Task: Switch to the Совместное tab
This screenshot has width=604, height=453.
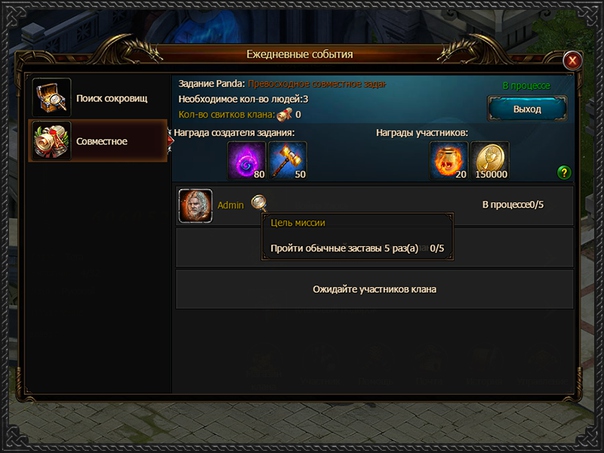Action: click(98, 141)
